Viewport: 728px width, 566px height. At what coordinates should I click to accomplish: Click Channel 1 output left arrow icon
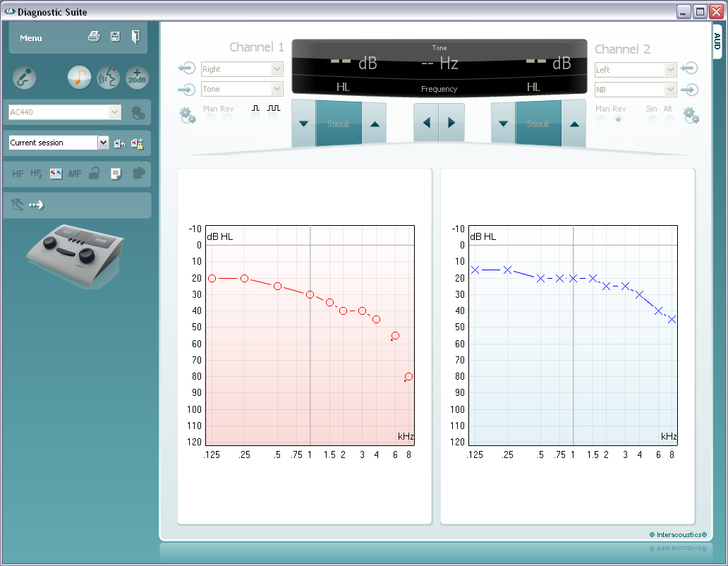pos(187,68)
